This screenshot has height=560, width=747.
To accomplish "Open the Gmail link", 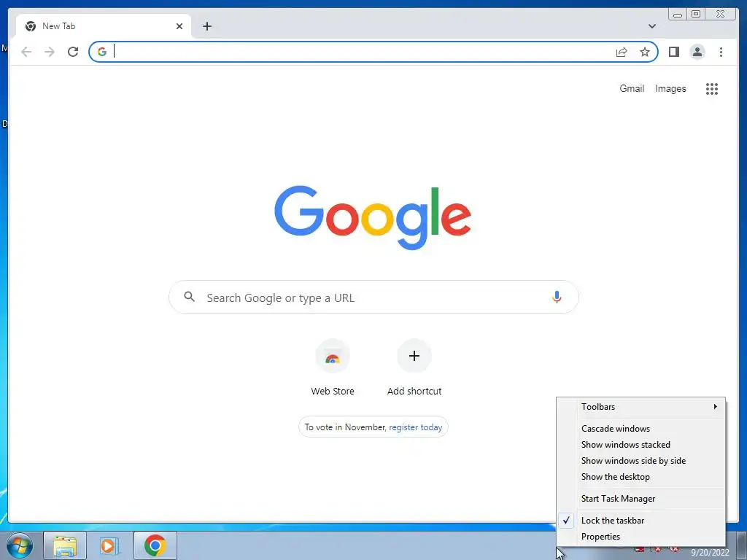I will (632, 88).
